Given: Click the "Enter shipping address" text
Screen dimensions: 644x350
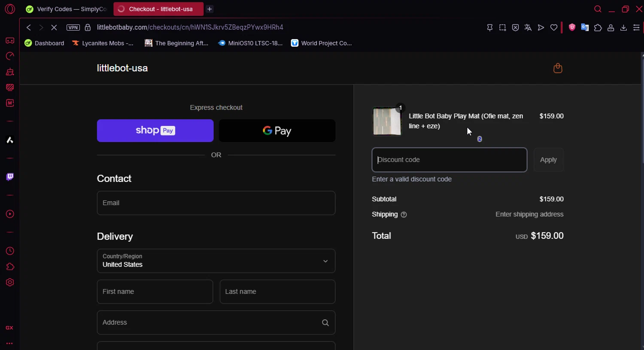Looking at the screenshot, I should point(529,214).
